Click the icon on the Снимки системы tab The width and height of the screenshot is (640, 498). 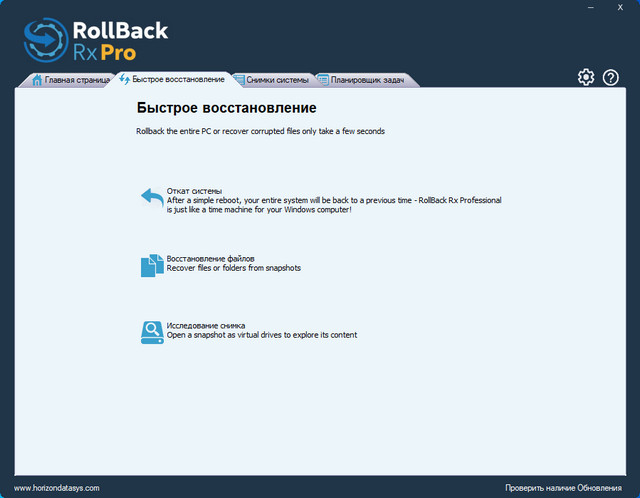(239, 80)
